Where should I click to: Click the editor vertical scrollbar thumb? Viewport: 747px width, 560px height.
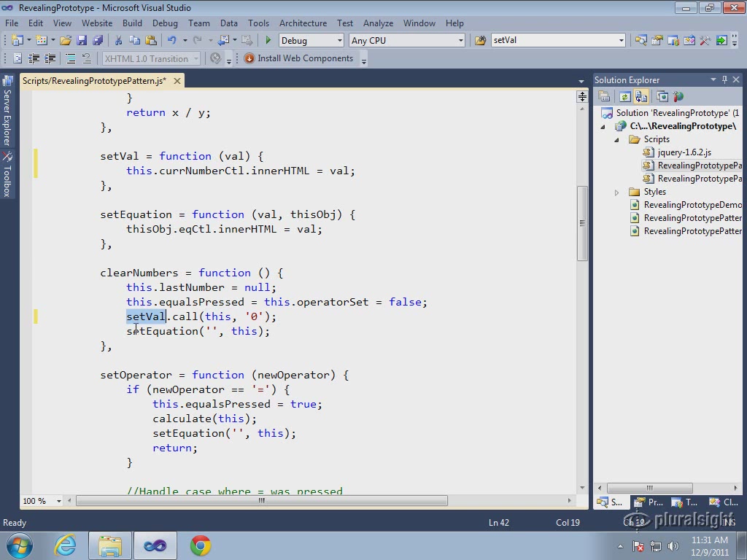click(x=582, y=223)
